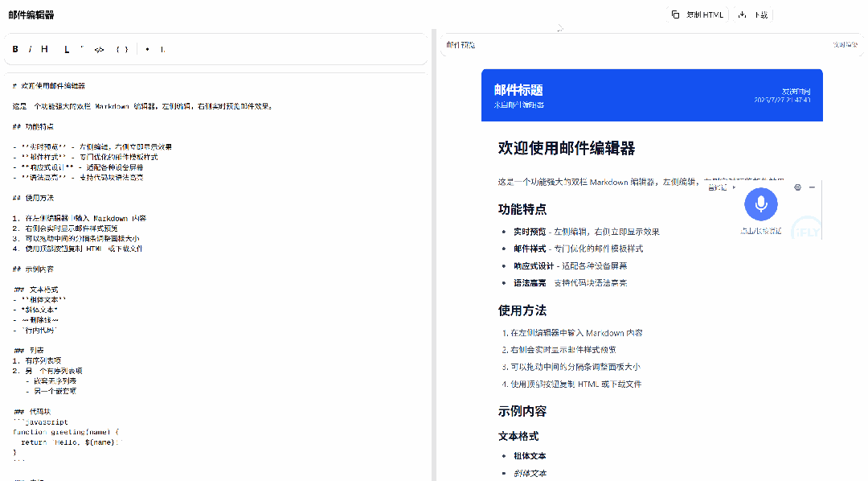Minimize the voice input widget with the dash
Image resolution: width=868 pixels, height=481 pixels.
[812, 187]
